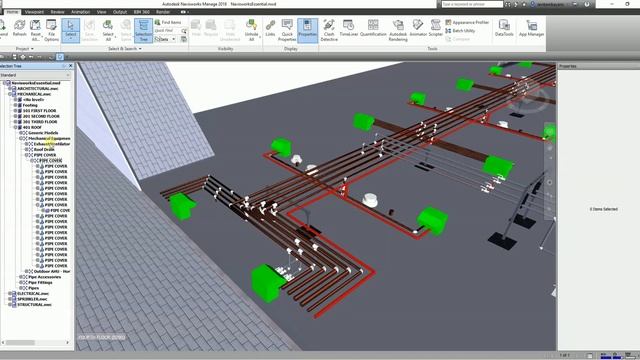Click the manage sets icon beside Sets
The height and width of the screenshot is (360, 640).
tap(184, 39)
